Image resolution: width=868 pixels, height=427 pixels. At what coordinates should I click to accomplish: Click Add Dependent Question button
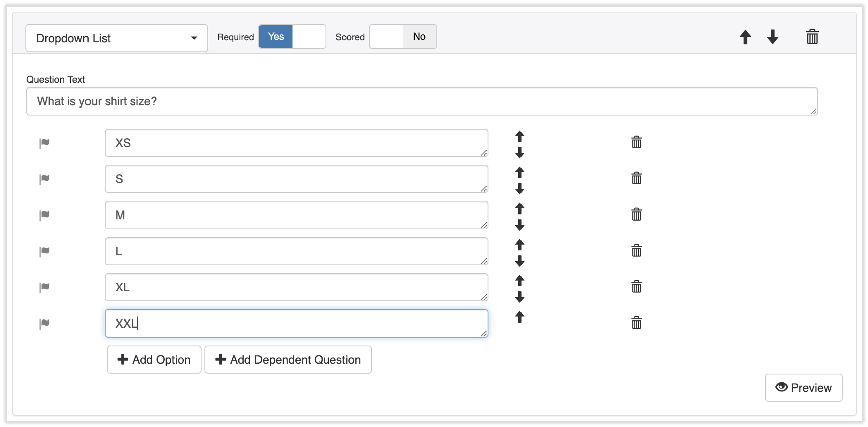click(288, 360)
